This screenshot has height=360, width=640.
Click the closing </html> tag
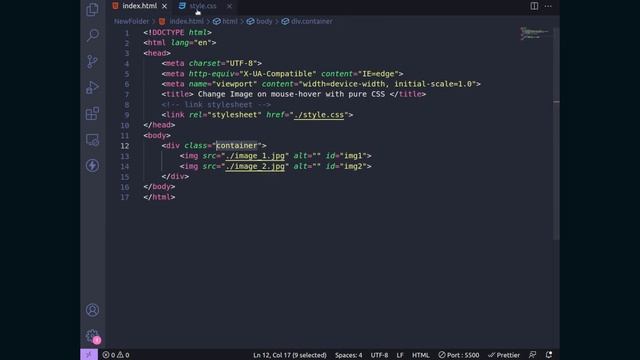click(159, 197)
